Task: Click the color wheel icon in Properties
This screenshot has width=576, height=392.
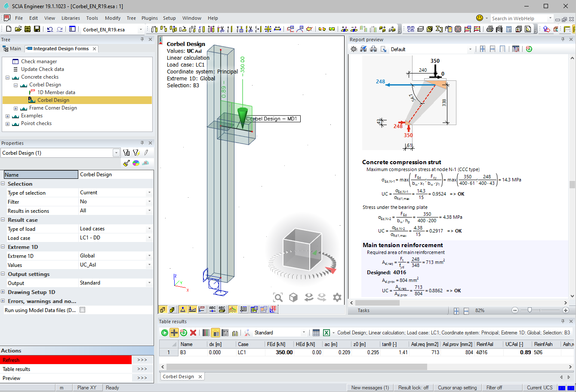Action: point(136,163)
